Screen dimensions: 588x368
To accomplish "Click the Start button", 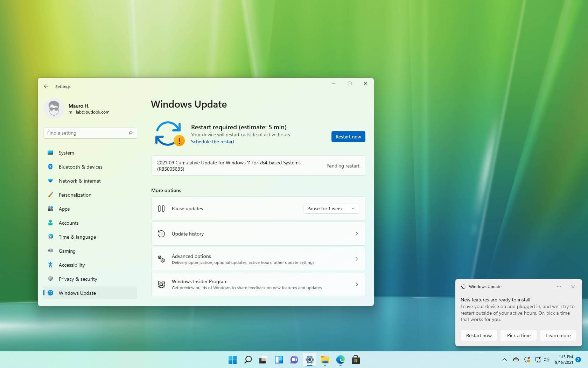I will [232, 360].
